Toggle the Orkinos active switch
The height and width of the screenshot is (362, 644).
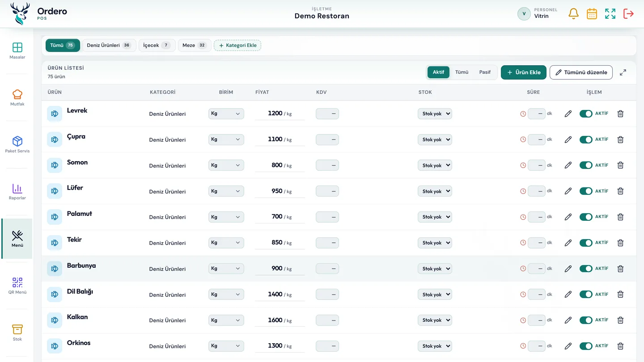pyautogui.click(x=586, y=346)
